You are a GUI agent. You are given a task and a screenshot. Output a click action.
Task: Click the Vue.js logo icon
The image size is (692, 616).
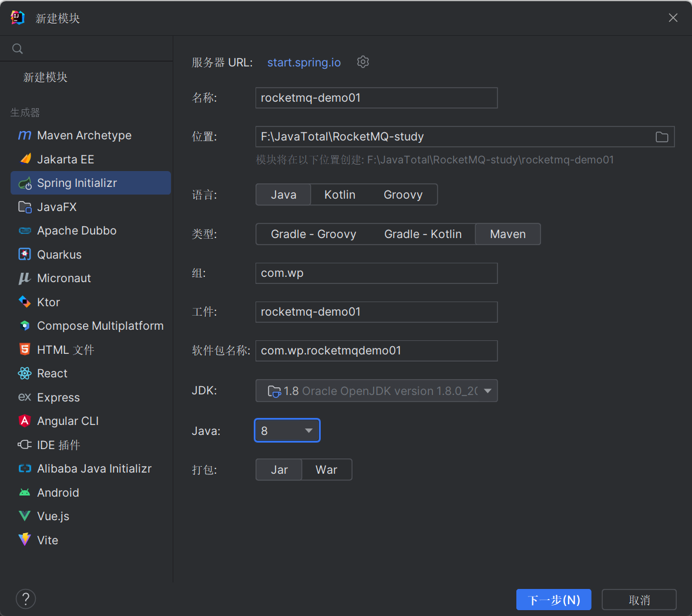25,515
